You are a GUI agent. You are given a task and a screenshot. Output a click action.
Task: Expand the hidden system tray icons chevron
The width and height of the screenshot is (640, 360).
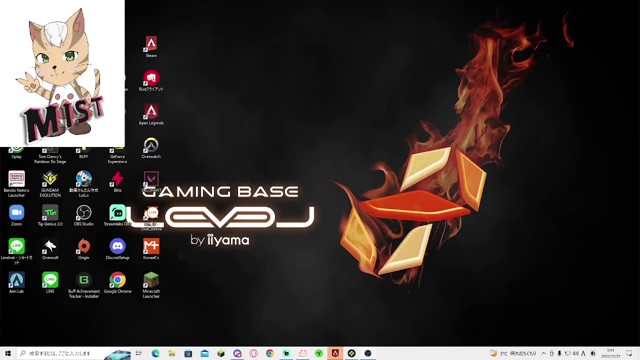(544, 353)
